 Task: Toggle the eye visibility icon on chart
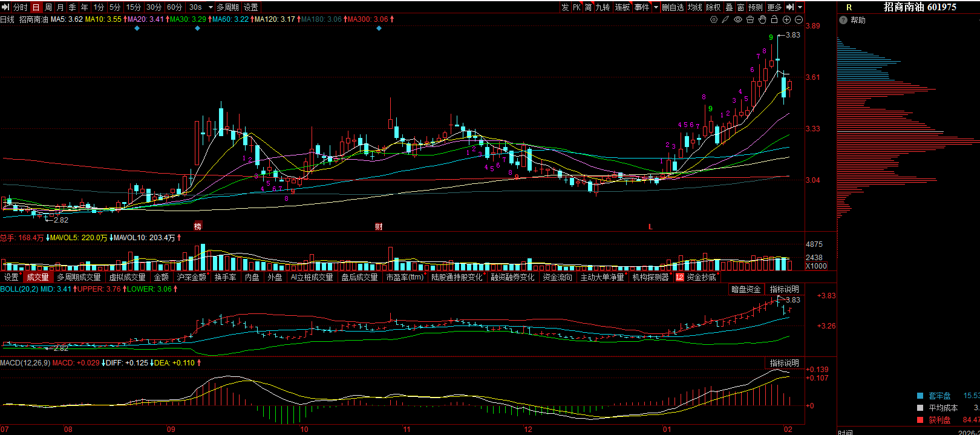pyautogui.click(x=738, y=19)
